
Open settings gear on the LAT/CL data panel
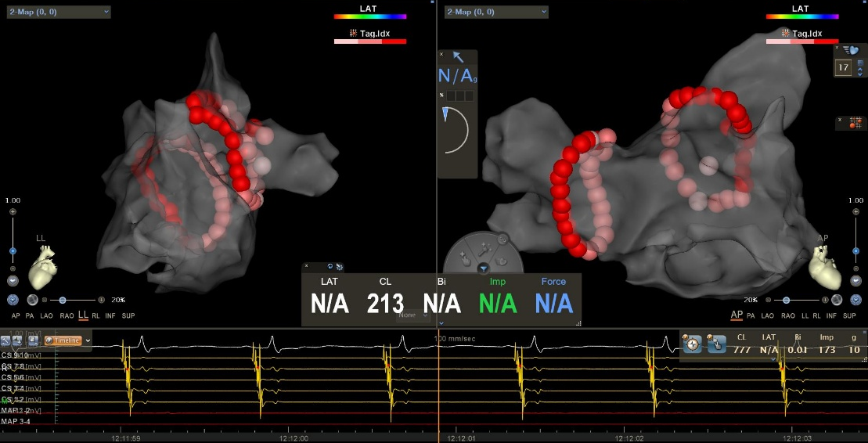[x=340, y=266]
